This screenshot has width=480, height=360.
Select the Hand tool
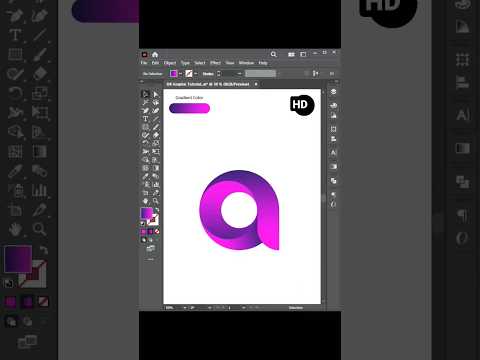[145, 201]
